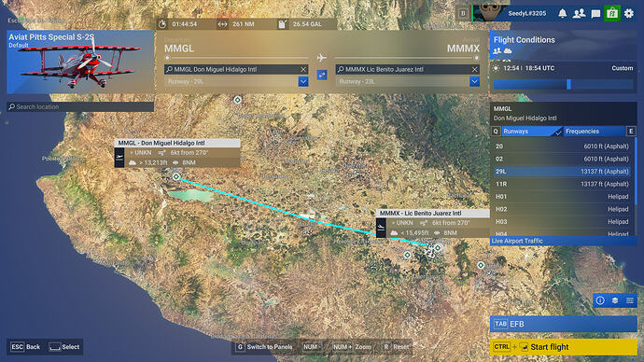Click the 261 NM distance icon
The height and width of the screenshot is (362, 644).
pyautogui.click(x=222, y=24)
